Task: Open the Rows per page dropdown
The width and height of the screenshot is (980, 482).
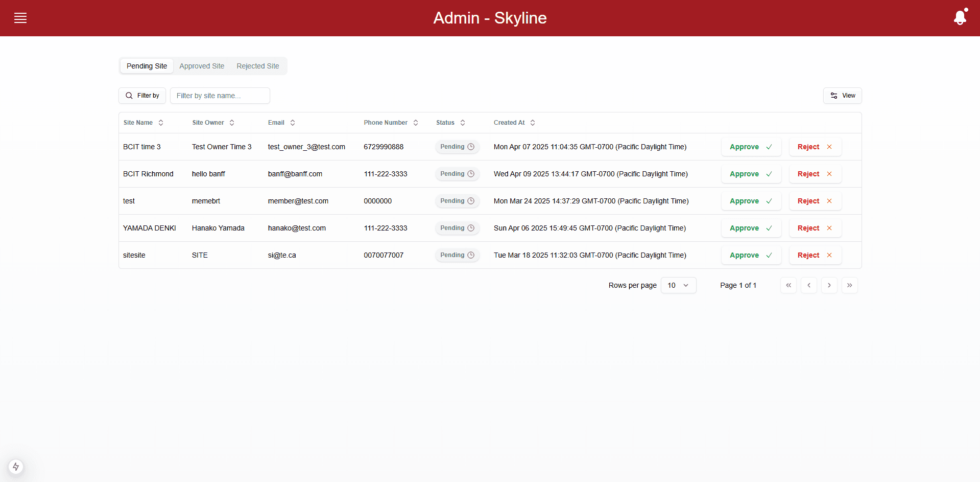Action: 678,285
